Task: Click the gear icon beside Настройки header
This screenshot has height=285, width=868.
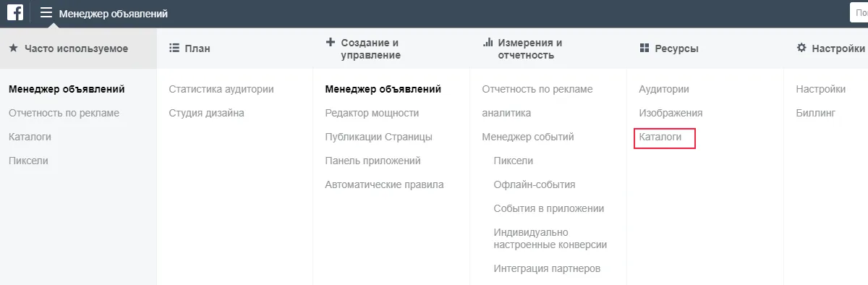Action: click(x=801, y=48)
